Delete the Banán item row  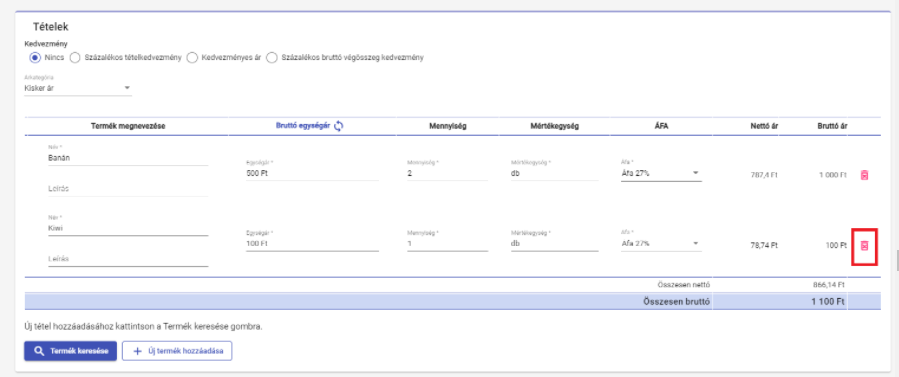(865, 175)
